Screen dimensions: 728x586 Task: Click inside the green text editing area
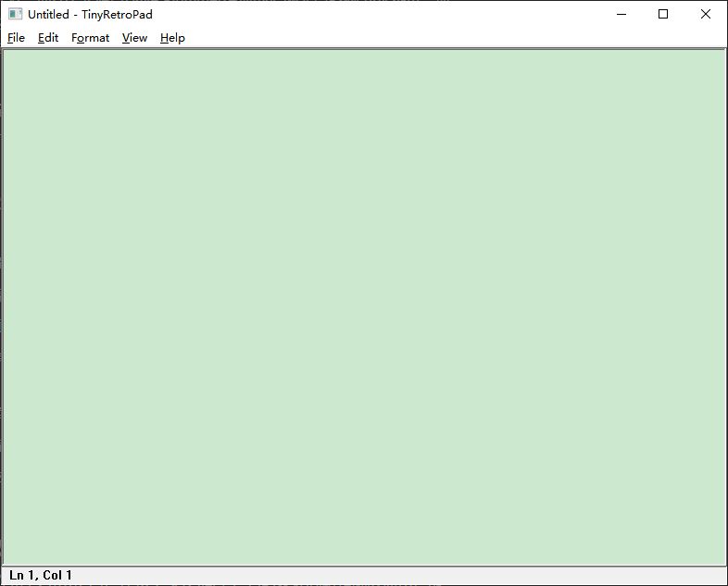click(x=364, y=307)
